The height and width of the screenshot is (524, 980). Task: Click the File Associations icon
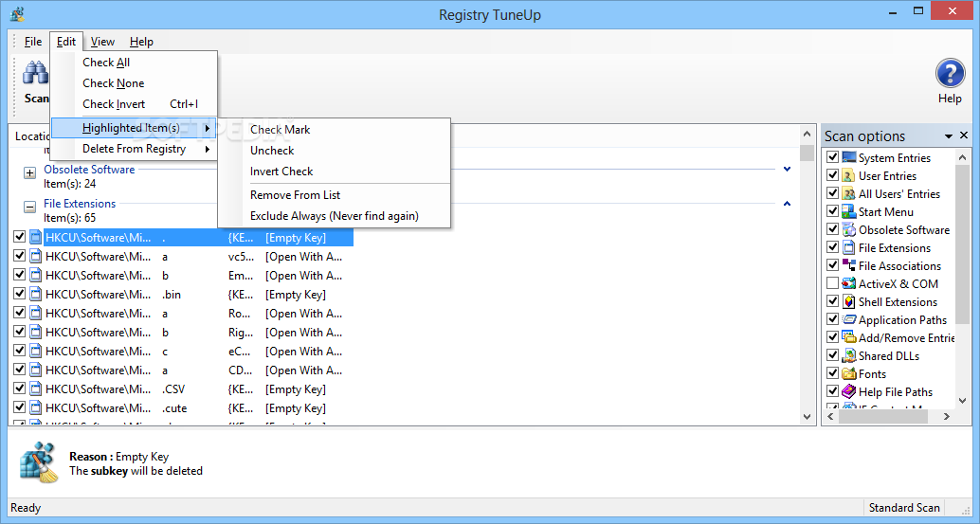coord(849,265)
